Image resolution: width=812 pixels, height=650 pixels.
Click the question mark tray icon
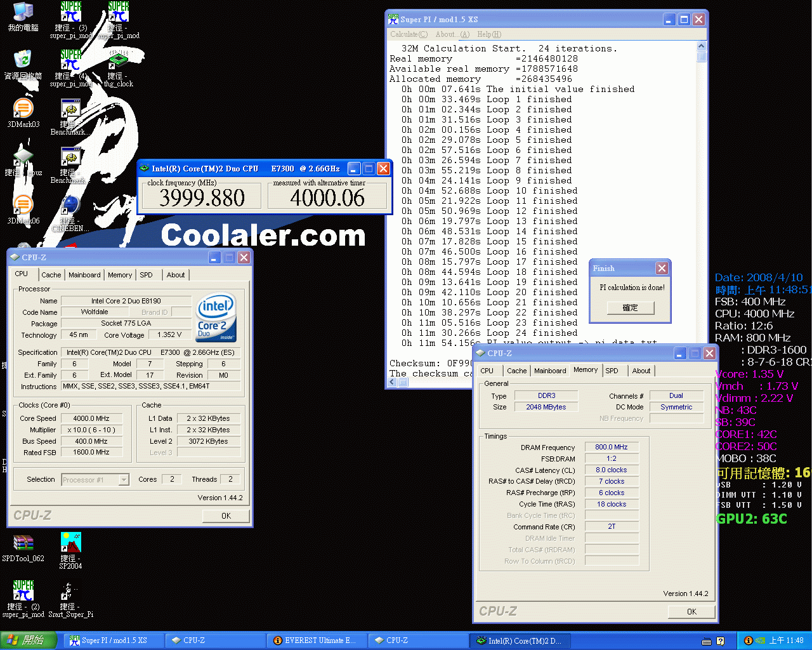[721, 641]
